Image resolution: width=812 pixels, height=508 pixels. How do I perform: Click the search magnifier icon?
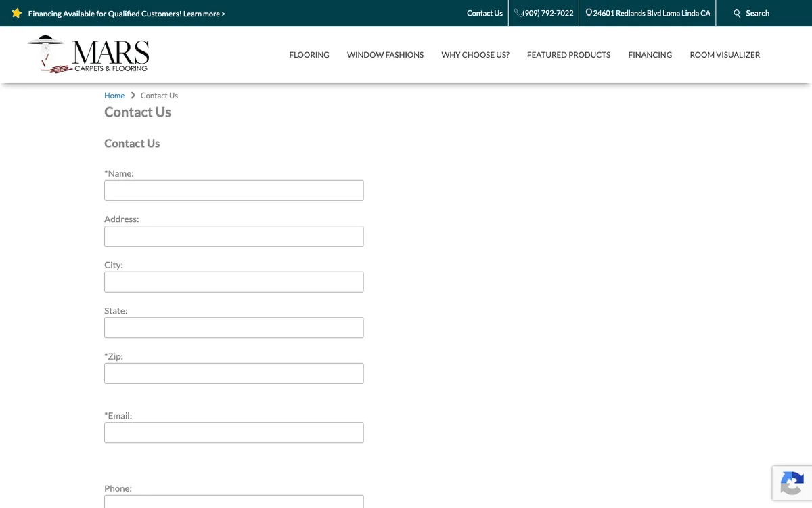point(737,14)
